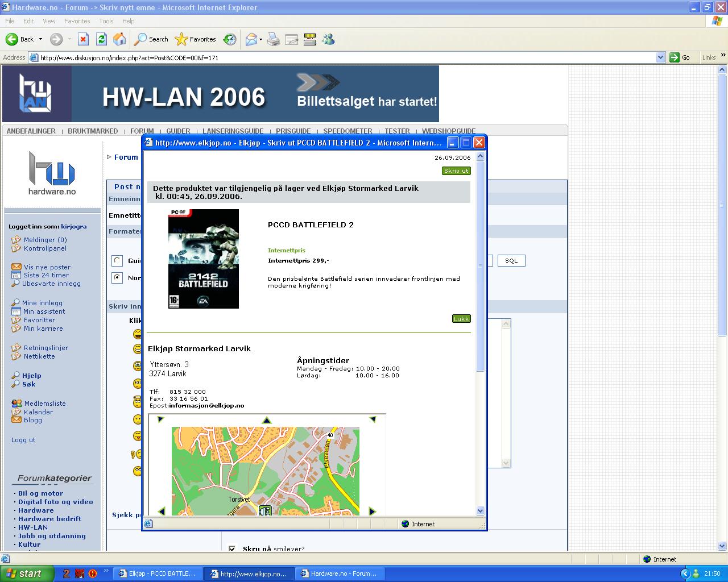Viewport: 728px width, 582px height.
Task: Open the ANBEFALINGER navigation link
Action: (x=31, y=131)
